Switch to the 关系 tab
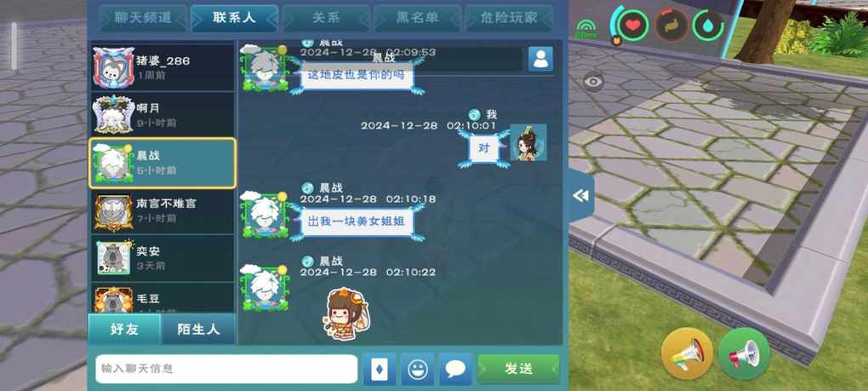This screenshot has height=391, width=868. click(326, 18)
